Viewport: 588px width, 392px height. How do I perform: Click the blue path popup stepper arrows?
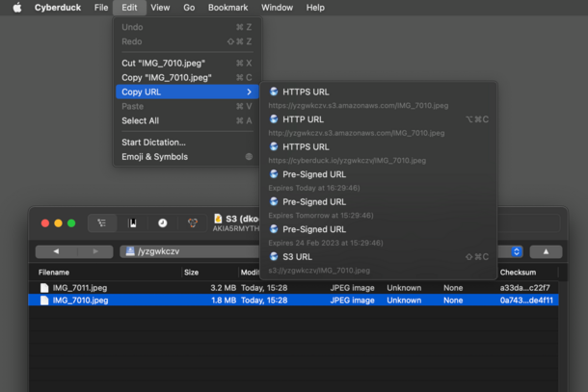point(517,251)
